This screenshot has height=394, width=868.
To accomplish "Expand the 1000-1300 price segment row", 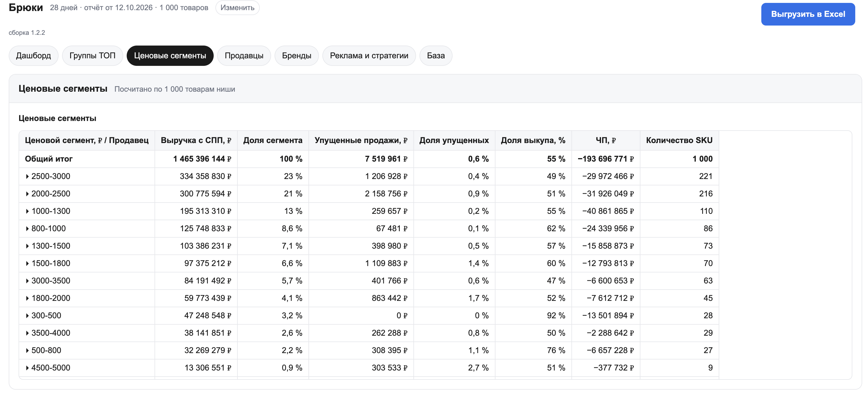I will pos(27,211).
